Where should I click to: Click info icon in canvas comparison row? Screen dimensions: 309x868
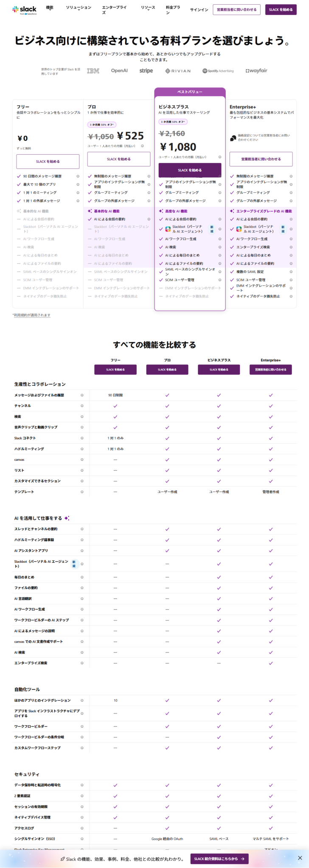click(82, 459)
